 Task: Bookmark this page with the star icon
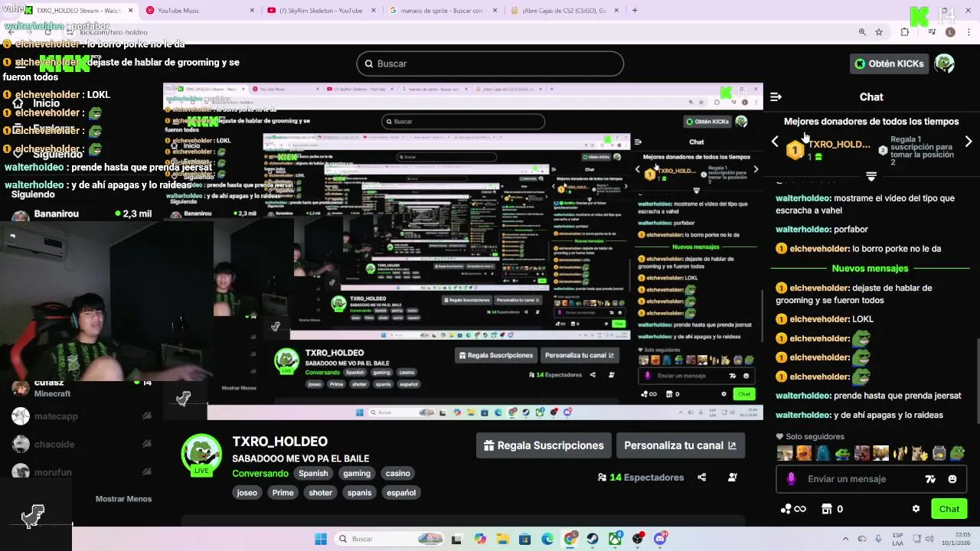pos(879,32)
